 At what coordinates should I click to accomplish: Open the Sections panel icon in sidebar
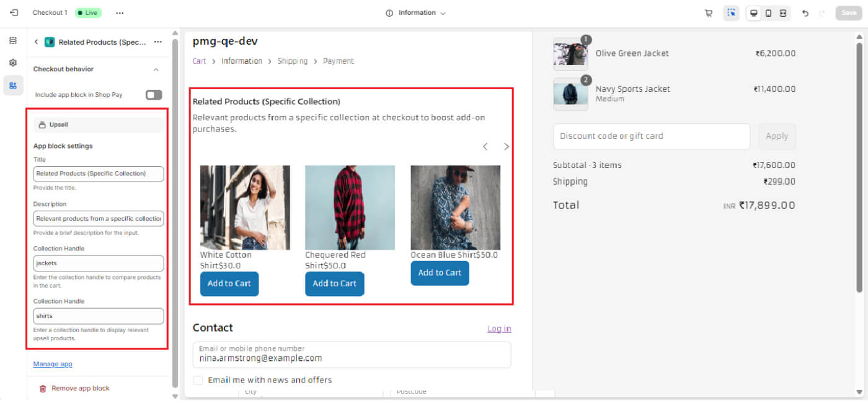(13, 40)
